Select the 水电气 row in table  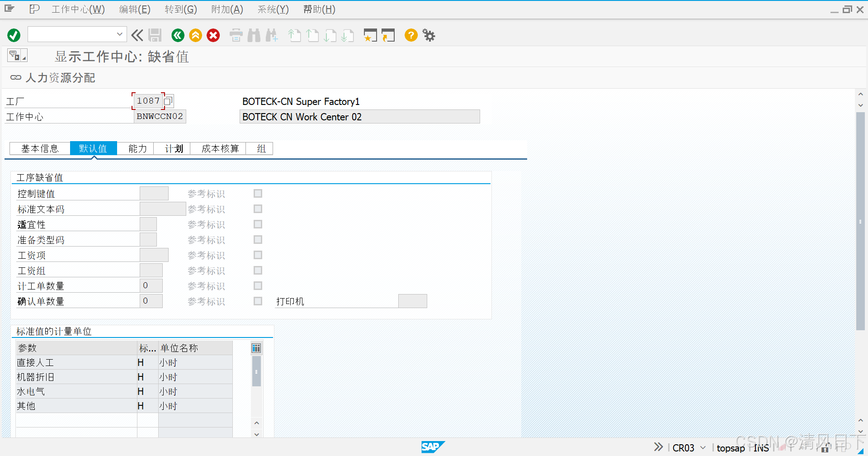point(124,391)
